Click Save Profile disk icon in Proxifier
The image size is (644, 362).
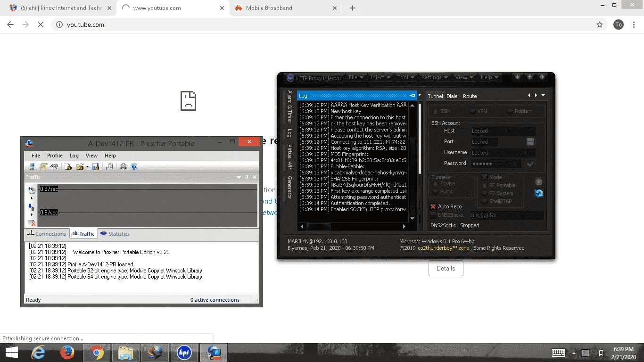click(95, 166)
